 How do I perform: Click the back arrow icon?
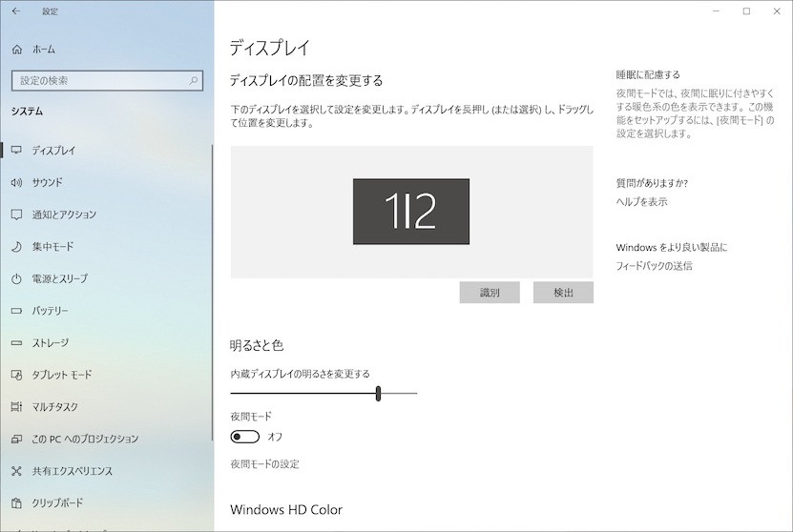[16, 11]
